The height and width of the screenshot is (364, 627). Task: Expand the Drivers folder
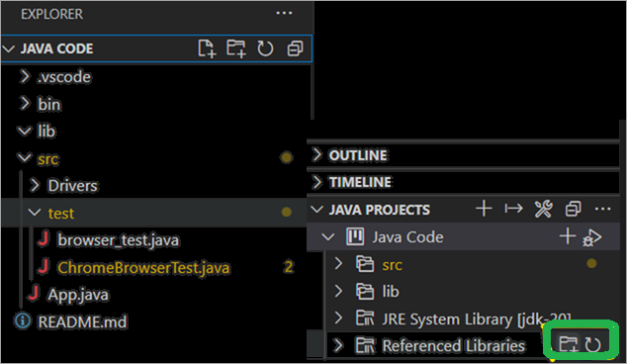[35, 185]
